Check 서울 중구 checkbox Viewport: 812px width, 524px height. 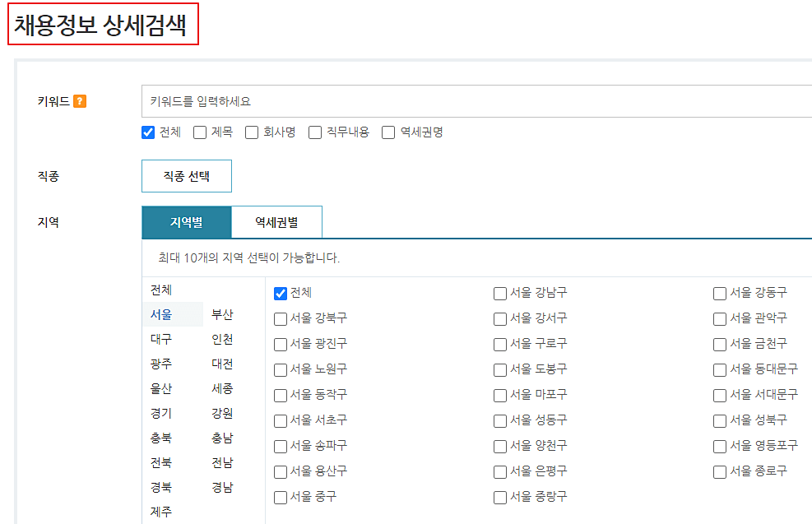281,498
